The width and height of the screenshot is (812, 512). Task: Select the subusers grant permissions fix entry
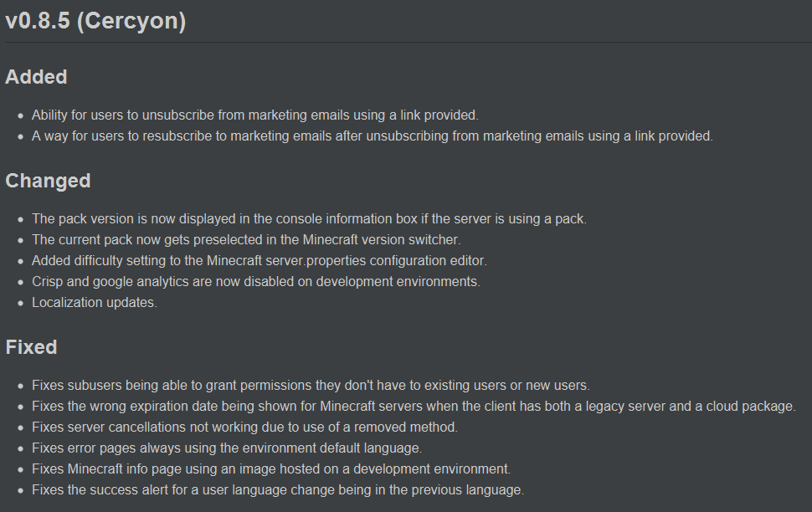point(311,386)
